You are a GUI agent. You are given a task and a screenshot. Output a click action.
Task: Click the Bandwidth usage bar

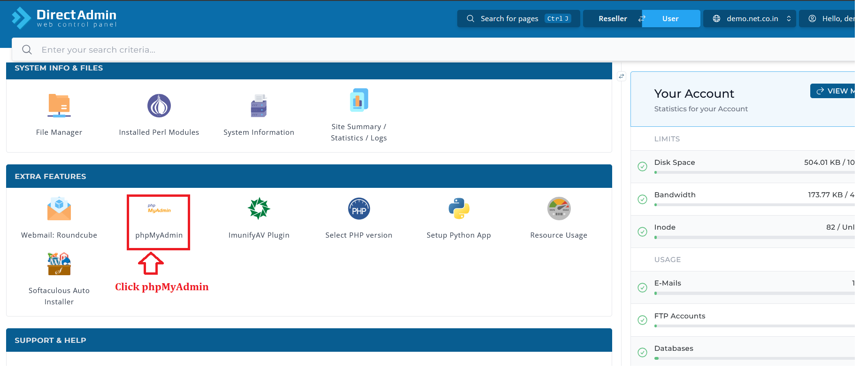pos(754,205)
